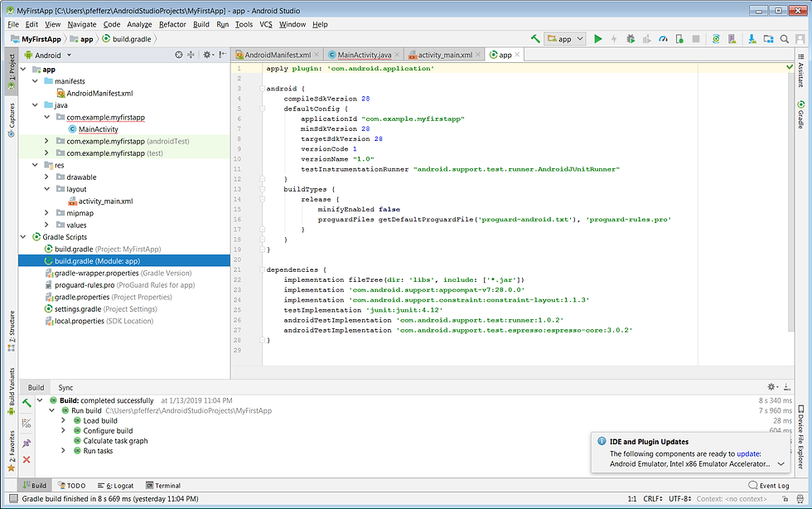Run the app with the green play button
The height and width of the screenshot is (509, 812).
597,38
